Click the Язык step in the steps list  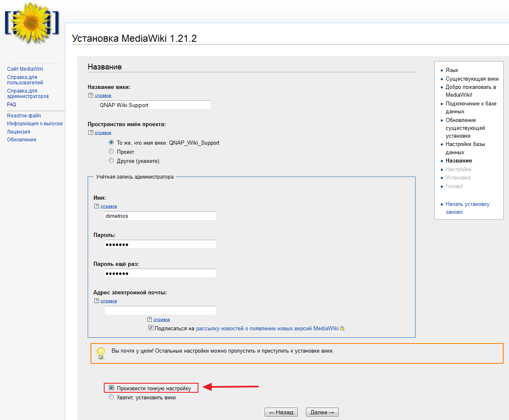tap(452, 70)
